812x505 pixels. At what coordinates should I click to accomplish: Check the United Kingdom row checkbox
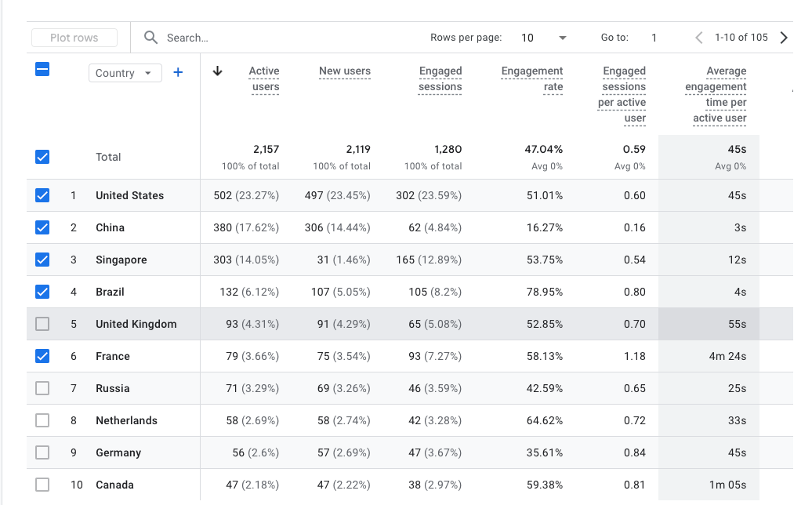pyautogui.click(x=42, y=324)
